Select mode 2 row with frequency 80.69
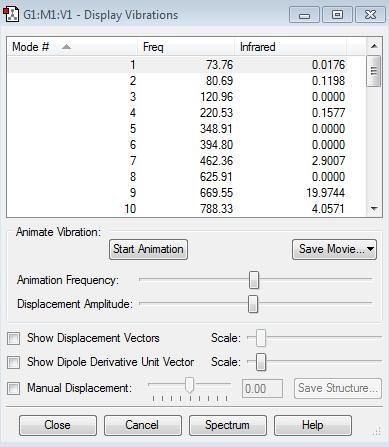The image size is (389, 447). coord(177,81)
